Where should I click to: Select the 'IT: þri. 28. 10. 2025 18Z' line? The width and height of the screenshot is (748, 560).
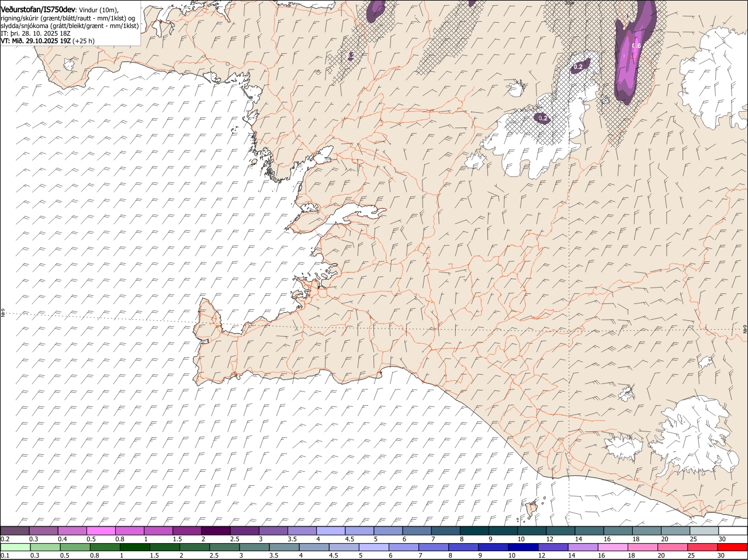click(x=36, y=33)
